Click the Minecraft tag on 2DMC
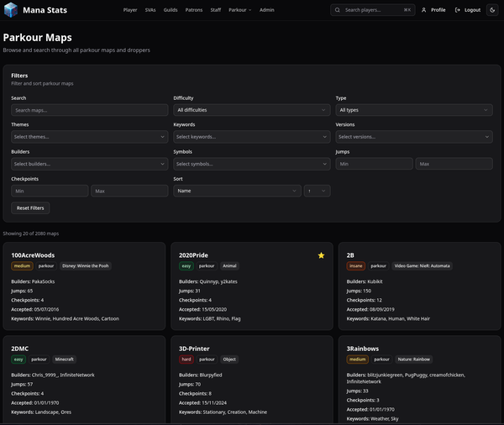This screenshot has width=504, height=425. point(65,359)
